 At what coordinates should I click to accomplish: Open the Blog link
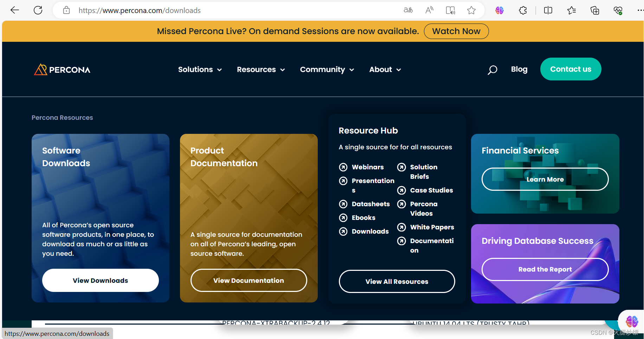(x=519, y=69)
